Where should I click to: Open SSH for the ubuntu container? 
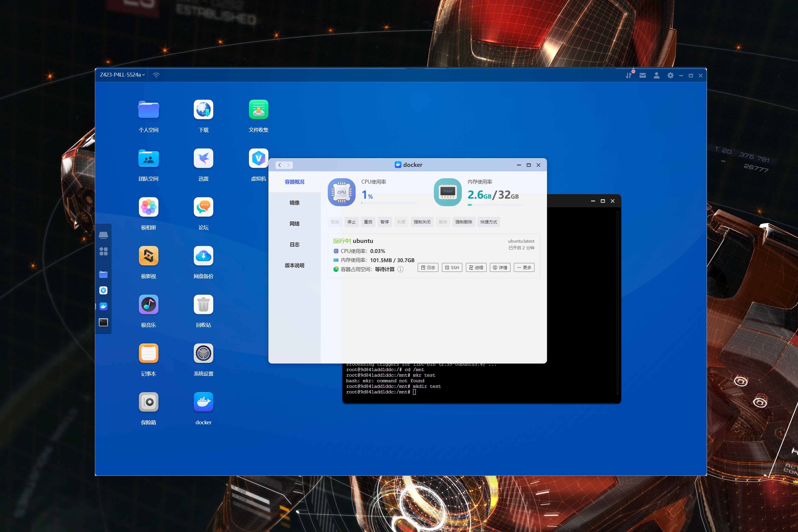click(452, 267)
